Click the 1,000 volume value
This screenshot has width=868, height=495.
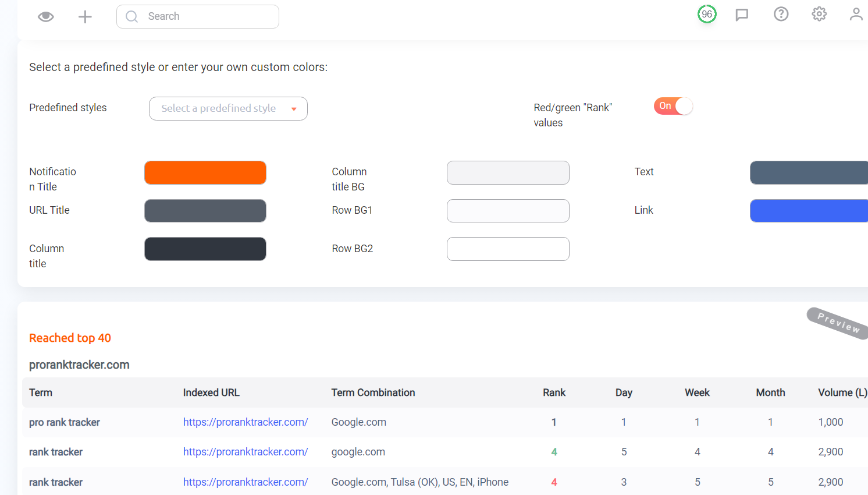[831, 422]
